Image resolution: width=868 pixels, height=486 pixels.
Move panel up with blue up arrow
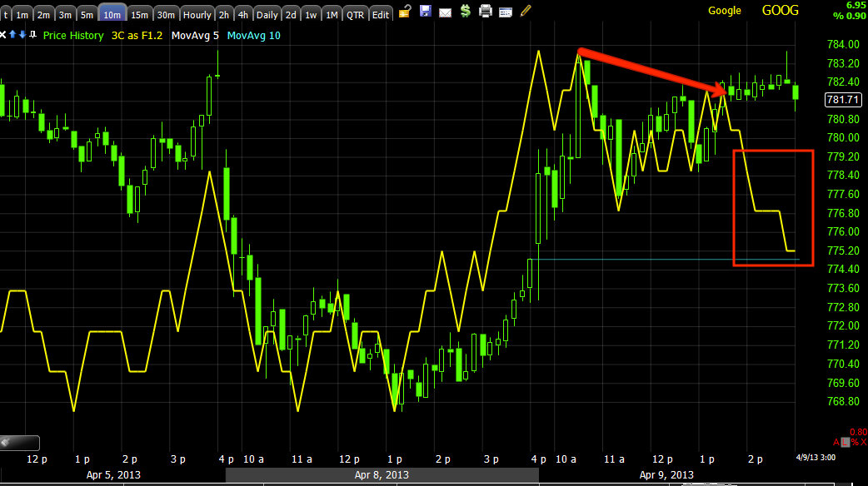click(12, 35)
